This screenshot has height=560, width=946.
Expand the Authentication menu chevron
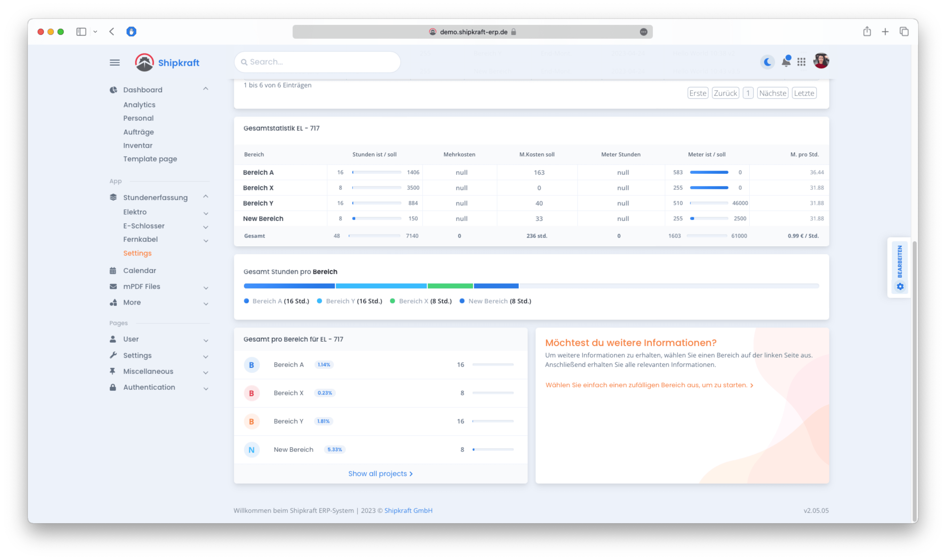pyautogui.click(x=206, y=389)
